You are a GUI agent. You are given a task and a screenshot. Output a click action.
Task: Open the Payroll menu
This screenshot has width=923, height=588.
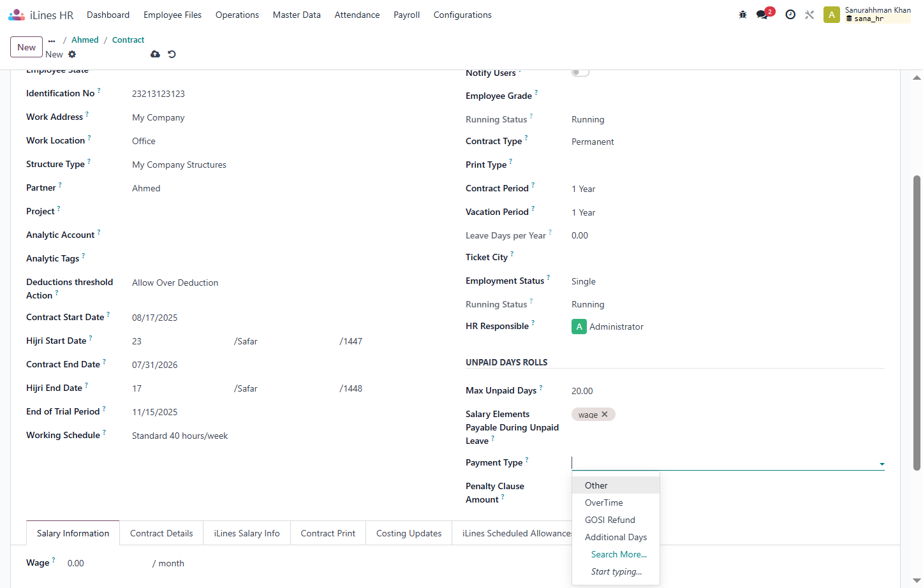pyautogui.click(x=406, y=15)
